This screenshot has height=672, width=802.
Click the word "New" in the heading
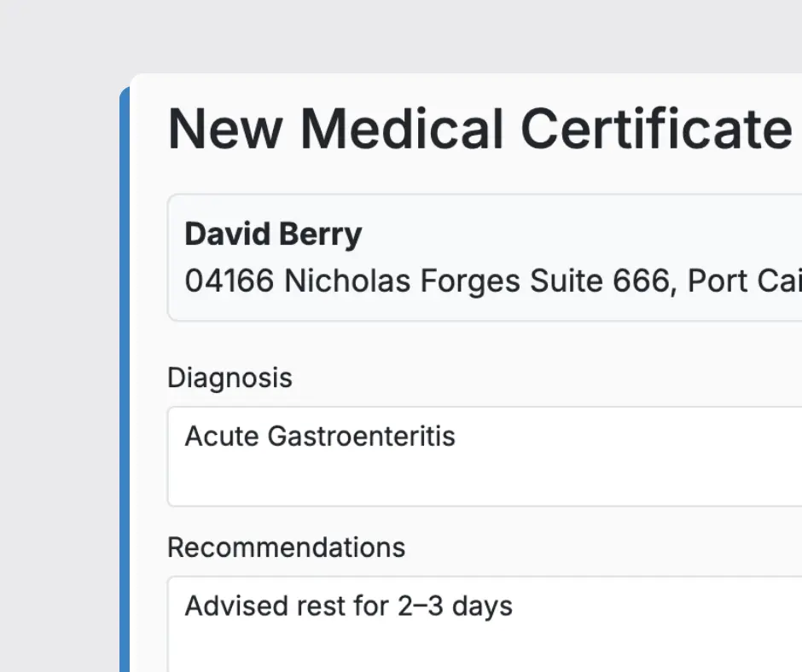point(224,130)
